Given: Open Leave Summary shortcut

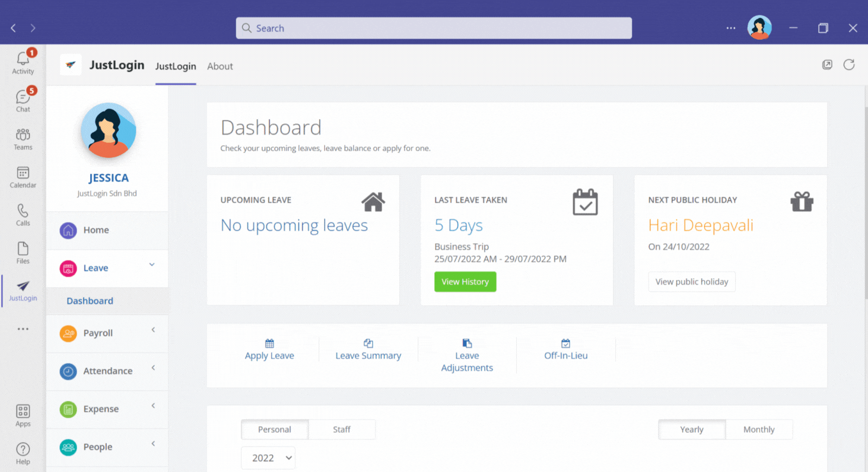Looking at the screenshot, I should click(368, 350).
